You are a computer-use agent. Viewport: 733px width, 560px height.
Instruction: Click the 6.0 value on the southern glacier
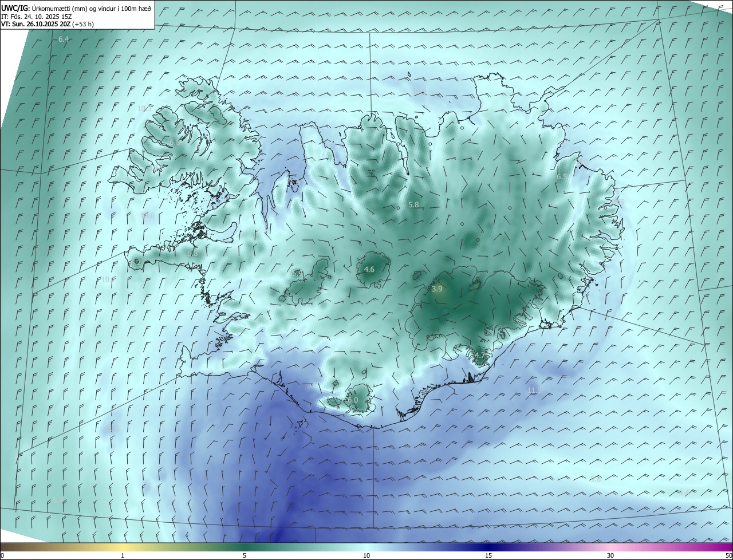coord(353,400)
